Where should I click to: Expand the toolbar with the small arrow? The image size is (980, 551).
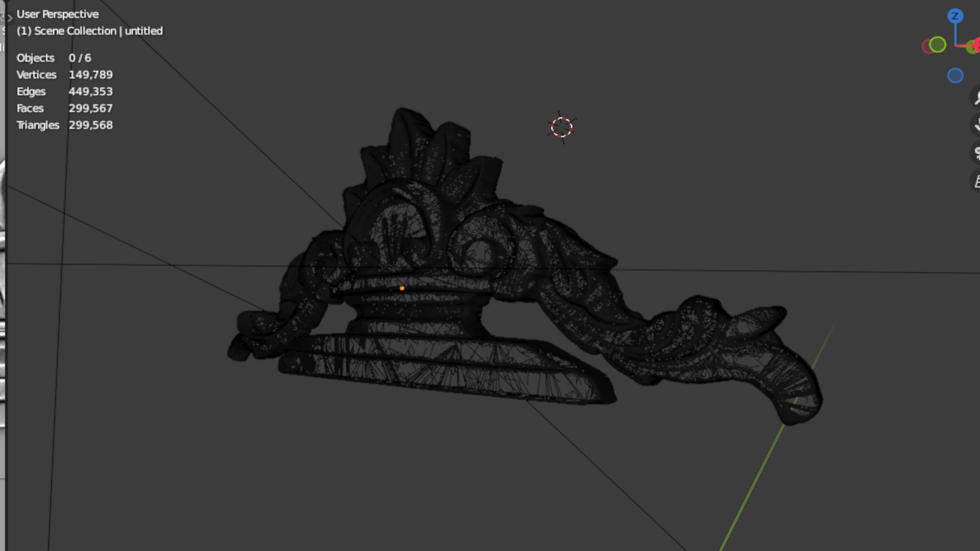[x=10, y=18]
